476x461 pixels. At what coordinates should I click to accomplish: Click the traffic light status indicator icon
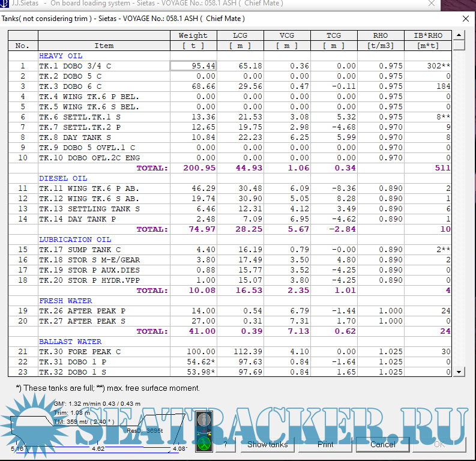(204, 431)
